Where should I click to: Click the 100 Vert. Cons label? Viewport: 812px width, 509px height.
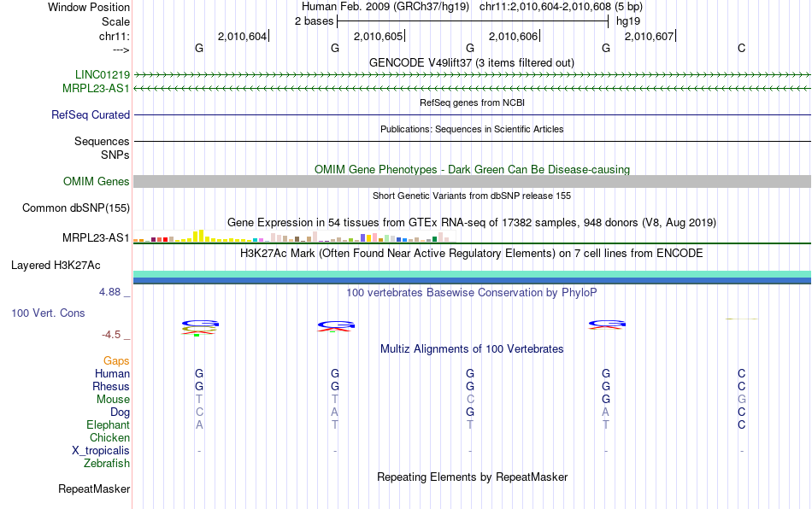pos(48,313)
